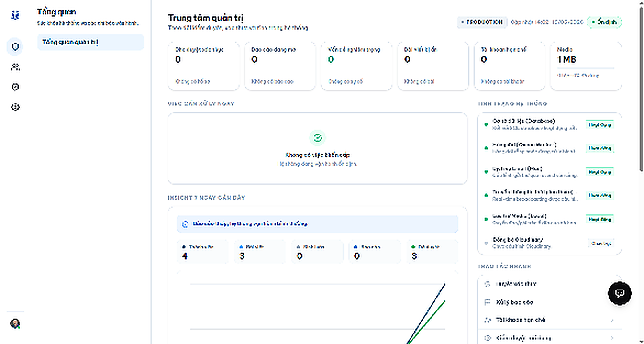Open the first stat card showing 0

coord(204,65)
